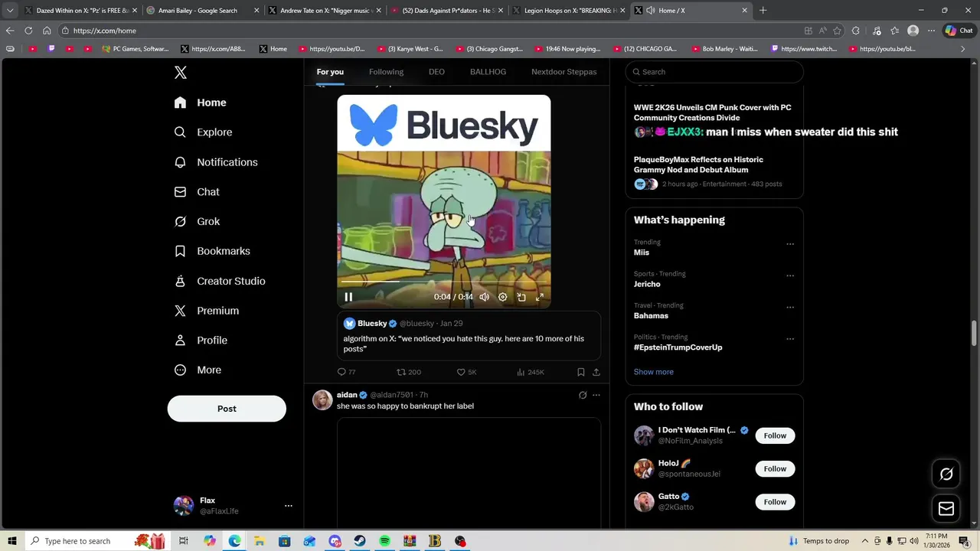Follow the HoloJ account
Image resolution: width=980 pixels, height=551 pixels.
click(775, 468)
